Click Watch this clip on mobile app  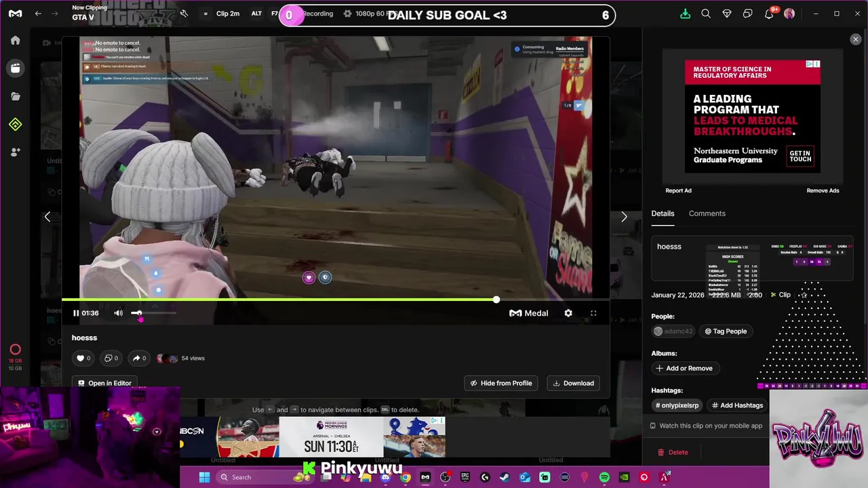click(x=706, y=426)
